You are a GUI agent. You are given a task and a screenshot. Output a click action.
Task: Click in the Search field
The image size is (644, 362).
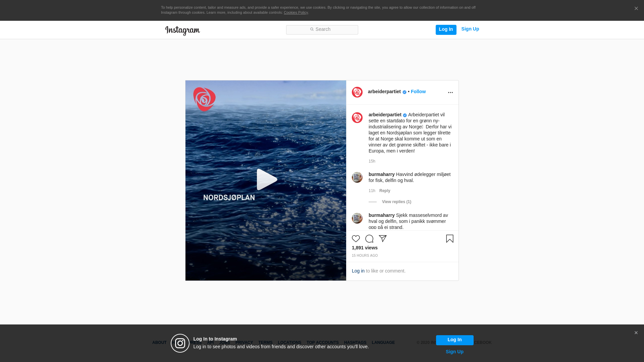point(322,29)
